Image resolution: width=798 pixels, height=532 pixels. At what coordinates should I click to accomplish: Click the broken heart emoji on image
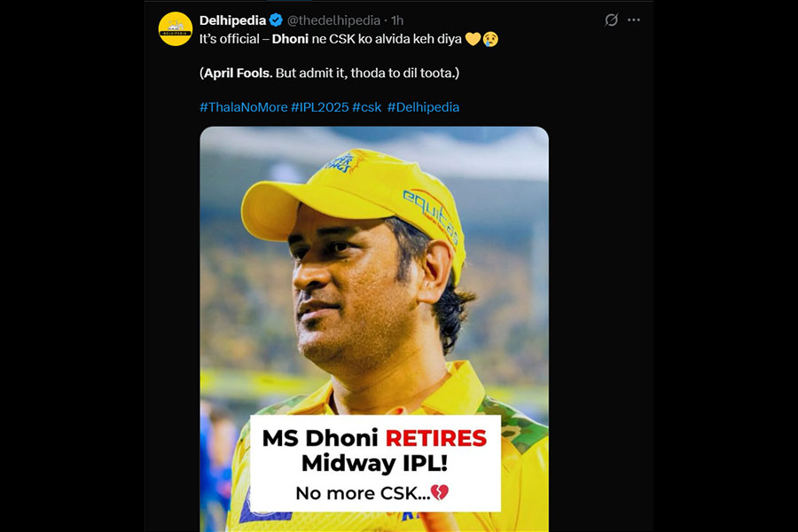point(439,492)
